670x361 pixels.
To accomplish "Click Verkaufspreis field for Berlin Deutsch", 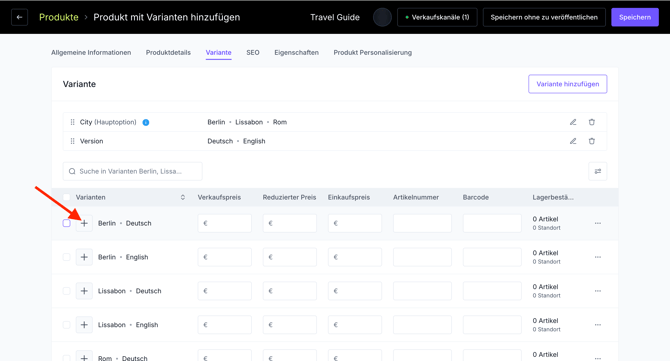I will (x=225, y=223).
